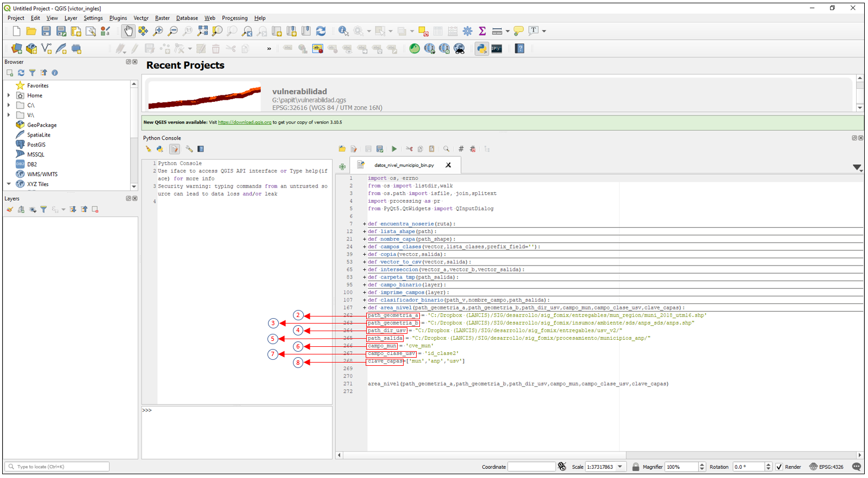The width and height of the screenshot is (868, 478).
Task: Increase the Magnifier value with the up arrow
Action: pos(702,464)
